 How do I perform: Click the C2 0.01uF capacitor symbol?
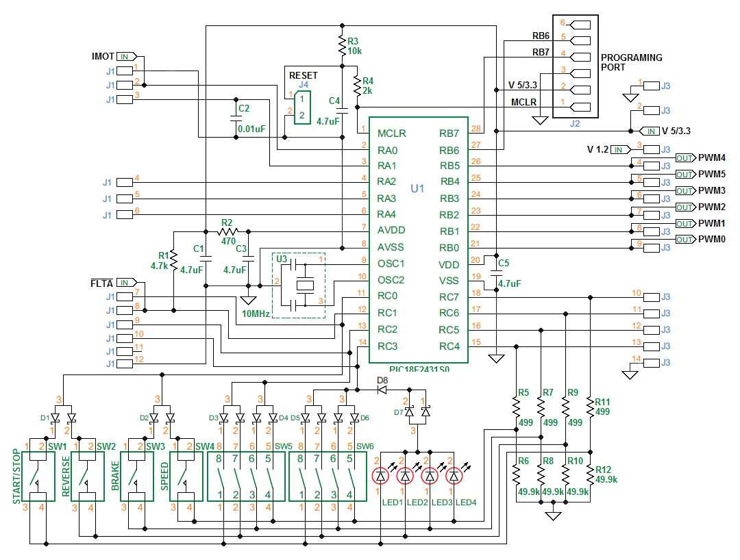[x=235, y=118]
